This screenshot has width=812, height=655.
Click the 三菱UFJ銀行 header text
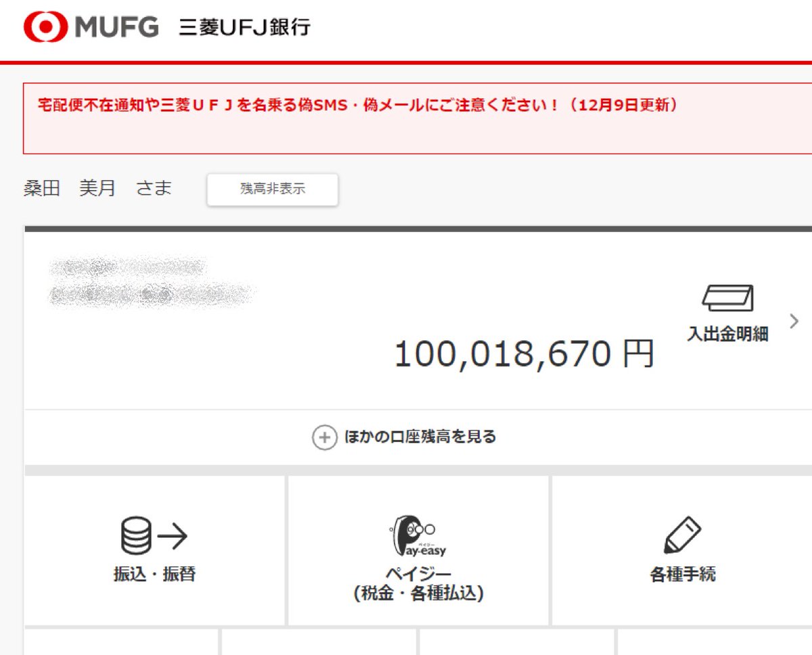tap(244, 27)
